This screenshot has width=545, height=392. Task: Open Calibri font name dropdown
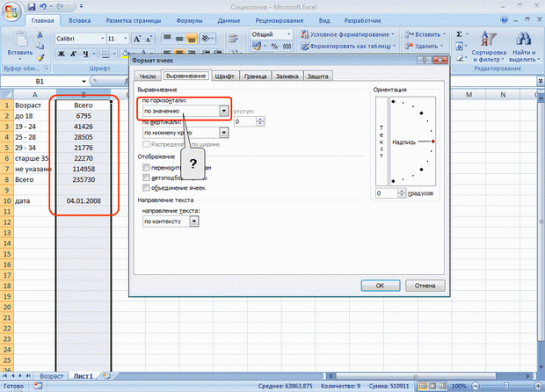[x=102, y=39]
